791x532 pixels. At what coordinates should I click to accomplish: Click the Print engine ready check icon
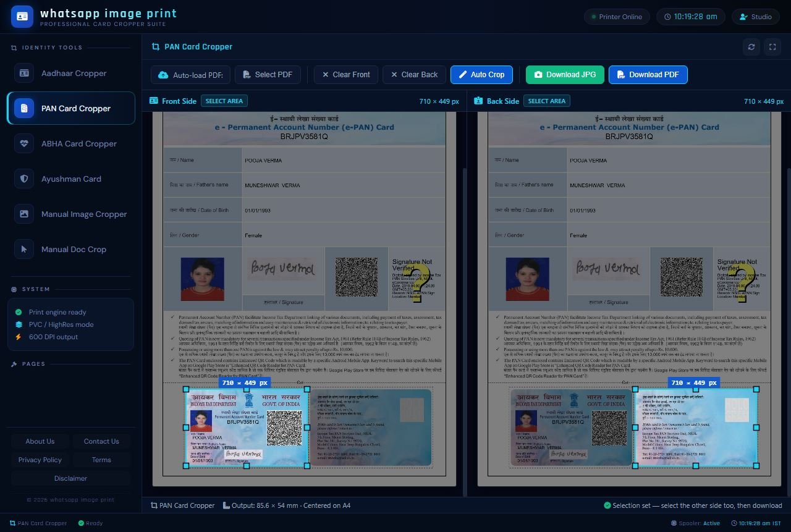click(19, 313)
